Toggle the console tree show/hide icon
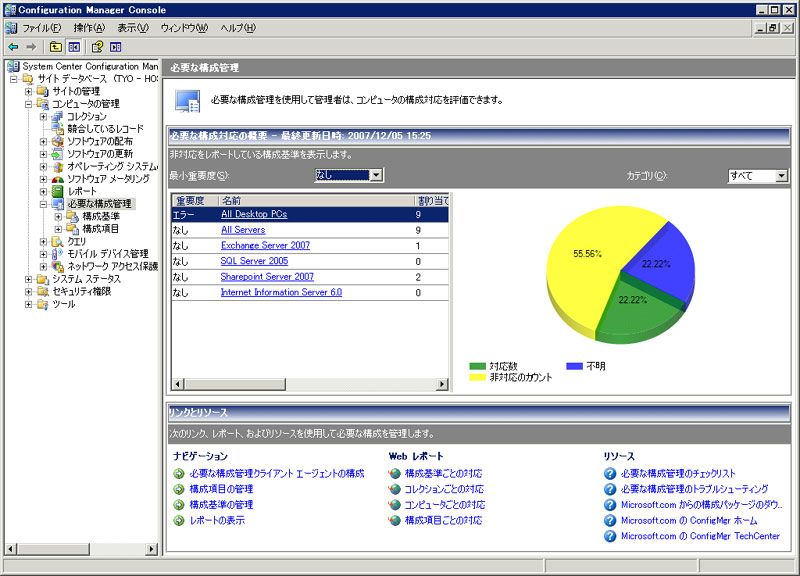 click(x=74, y=47)
